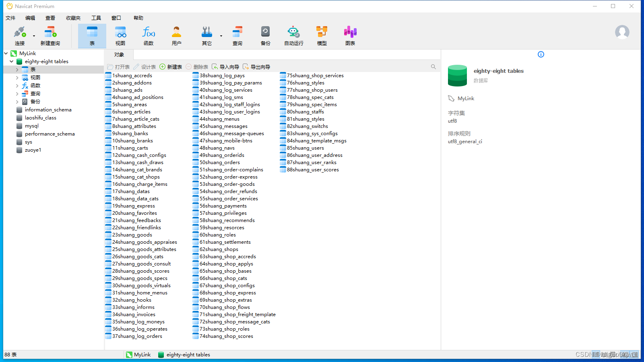Open the connection type dropdown arrow
The image size is (644, 362).
pyautogui.click(x=34, y=36)
